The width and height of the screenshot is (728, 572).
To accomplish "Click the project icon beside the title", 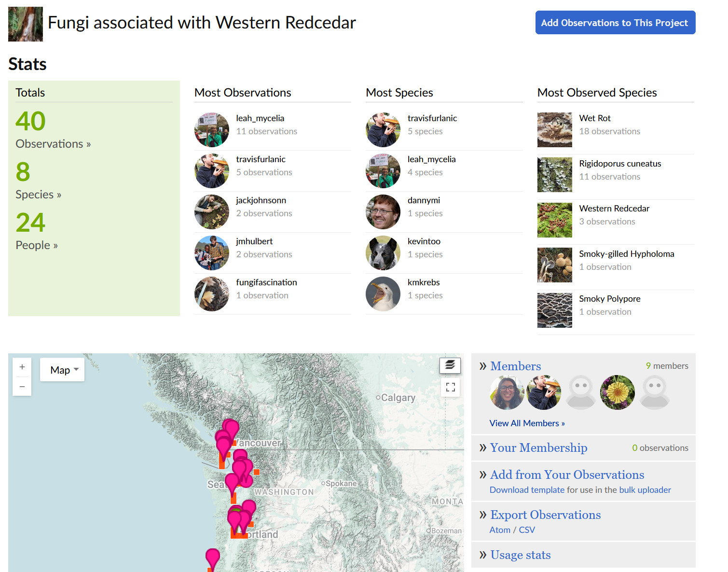I will 26,24.
